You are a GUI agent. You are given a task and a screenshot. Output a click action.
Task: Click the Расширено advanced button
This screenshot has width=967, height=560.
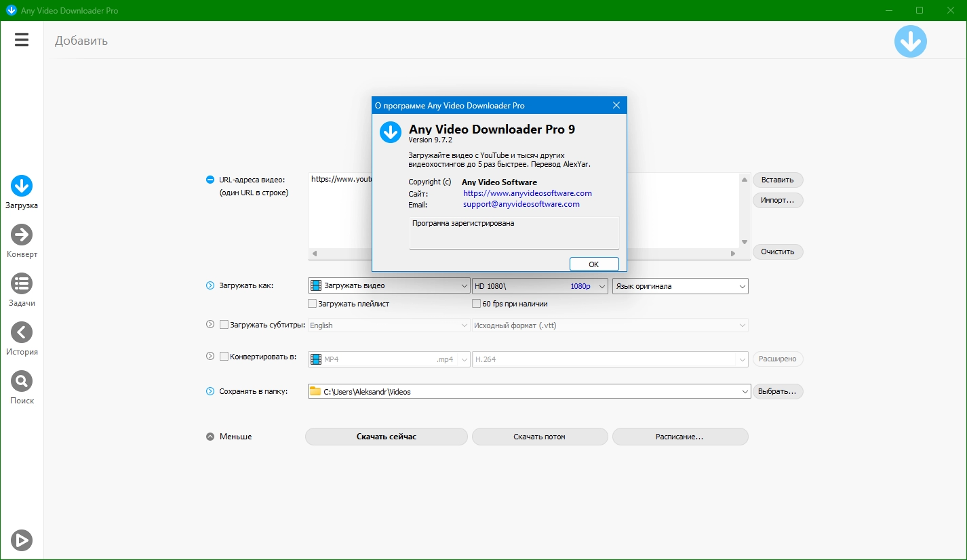pos(778,359)
